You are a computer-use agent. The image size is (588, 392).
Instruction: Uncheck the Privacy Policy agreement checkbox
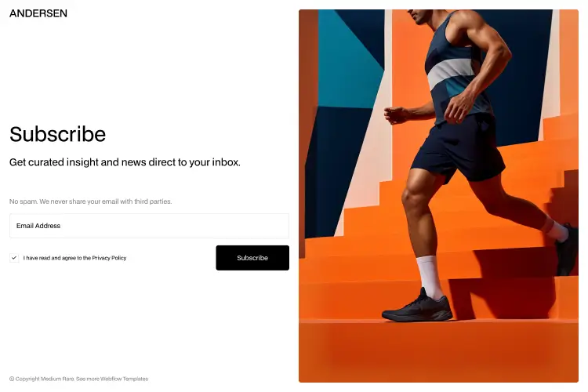coord(14,258)
